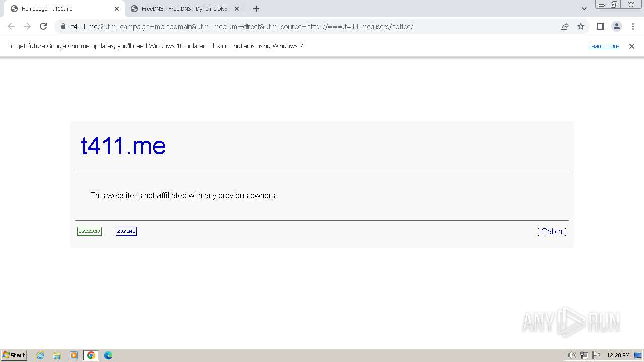
Task: Expand the tab search dropdown
Action: point(584,9)
